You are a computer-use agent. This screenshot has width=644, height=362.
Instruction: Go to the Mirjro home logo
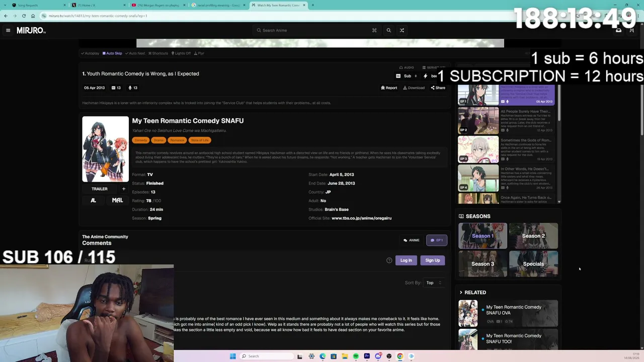pyautogui.click(x=31, y=30)
